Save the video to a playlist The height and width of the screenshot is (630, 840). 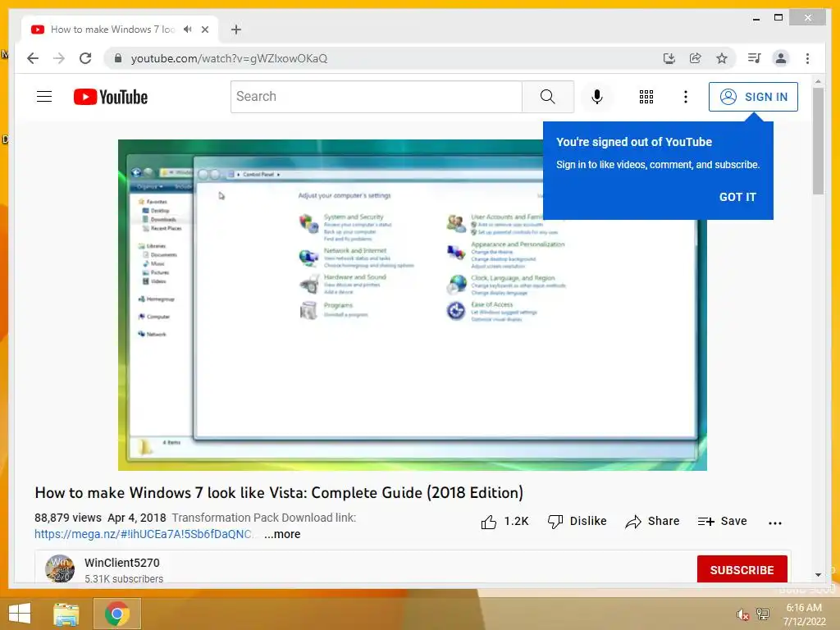722,521
